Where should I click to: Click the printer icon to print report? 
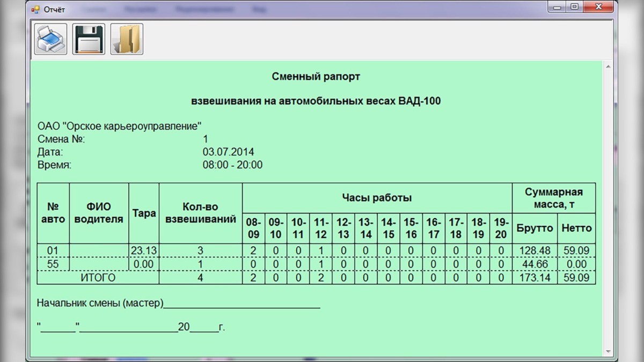pyautogui.click(x=50, y=39)
